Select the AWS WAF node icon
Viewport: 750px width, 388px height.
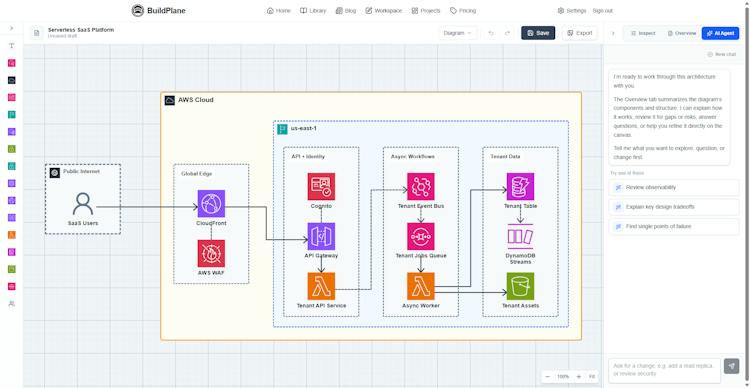(211, 253)
